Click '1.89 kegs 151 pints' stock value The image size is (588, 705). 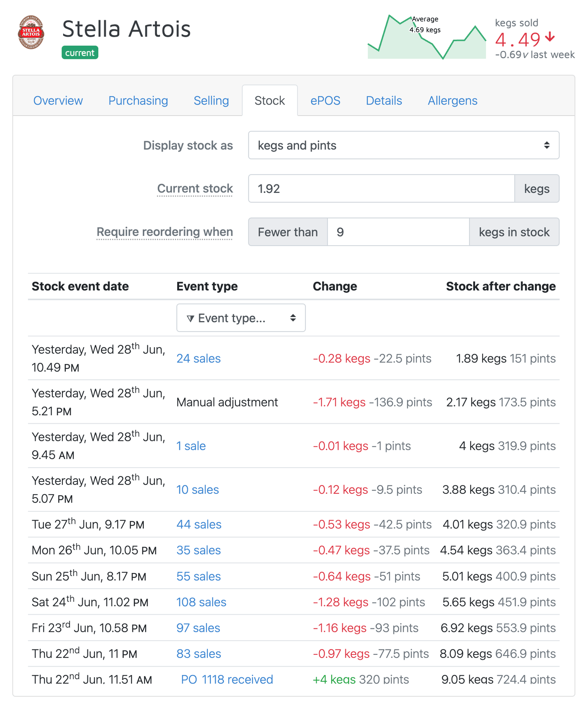click(506, 359)
